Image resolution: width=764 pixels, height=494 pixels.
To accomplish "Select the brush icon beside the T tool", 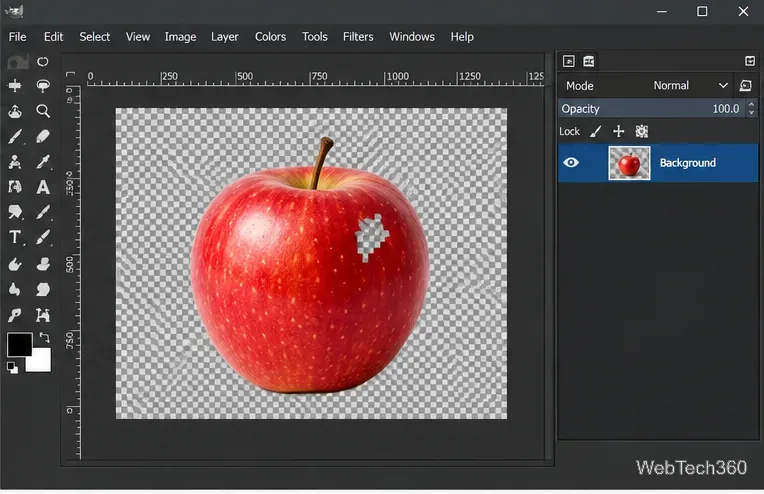I will (x=43, y=238).
